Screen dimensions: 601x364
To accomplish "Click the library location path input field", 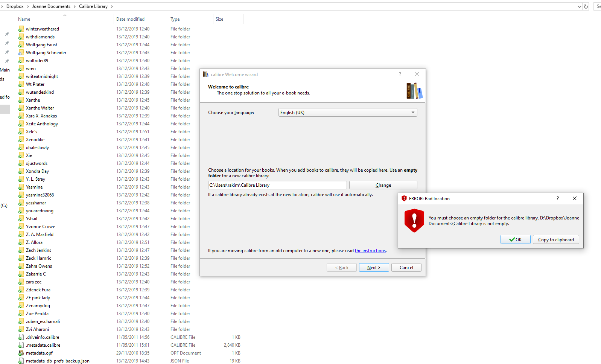I will 277,185.
